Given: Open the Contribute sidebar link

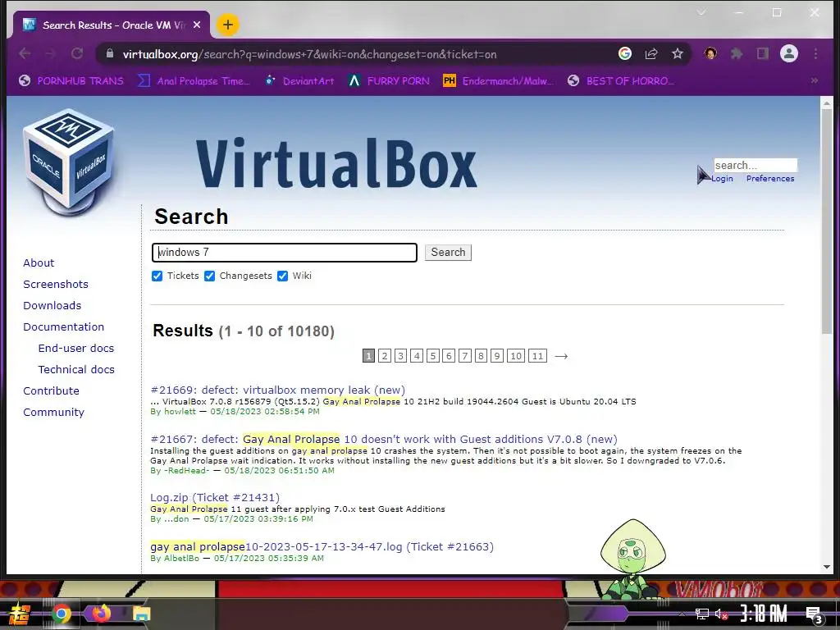Looking at the screenshot, I should pyautogui.click(x=51, y=391).
